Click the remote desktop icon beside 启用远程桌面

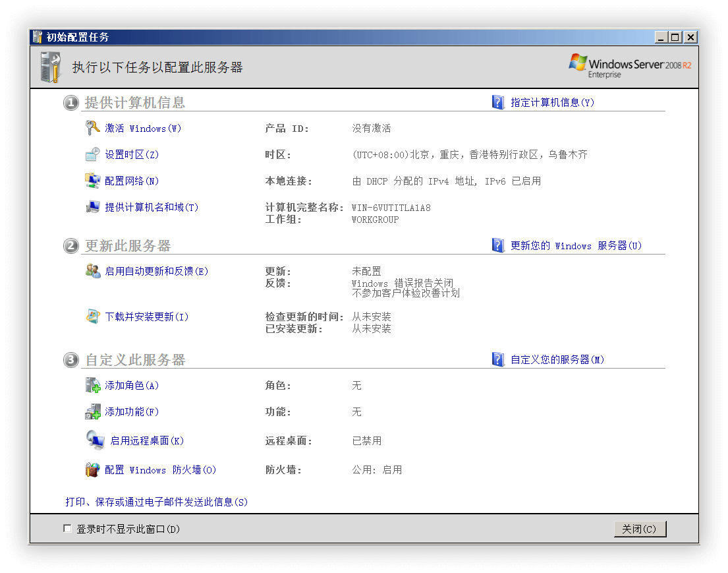(95, 440)
